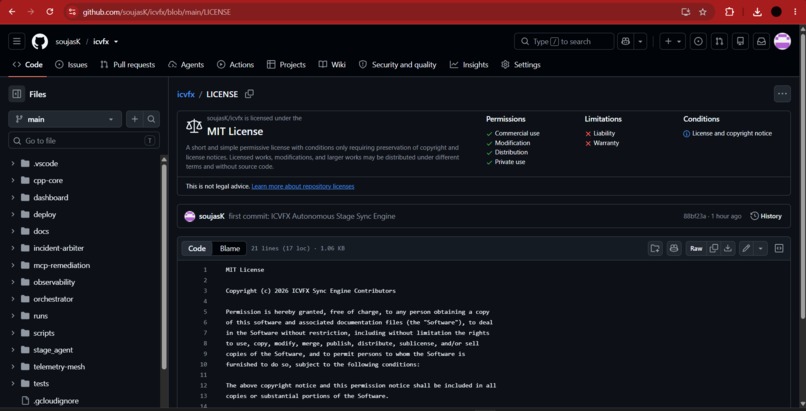806x411 pixels.
Task: Open the orchestrator folder
Action: tap(53, 299)
